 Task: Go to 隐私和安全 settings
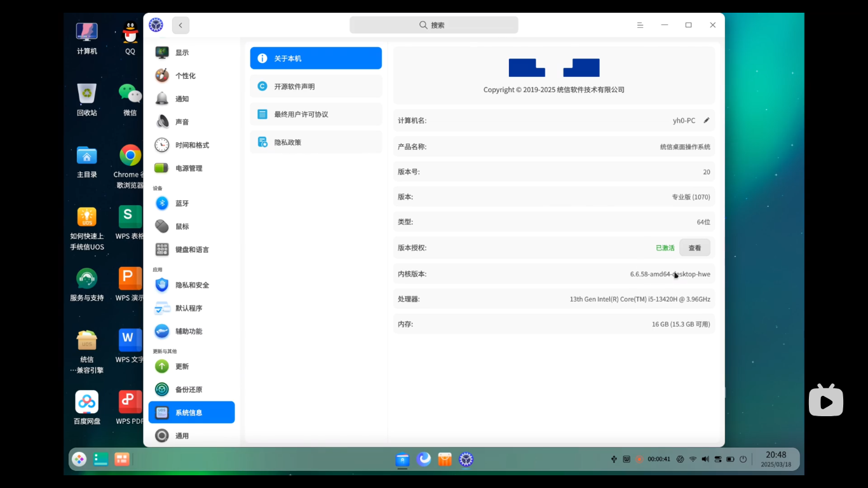191,285
